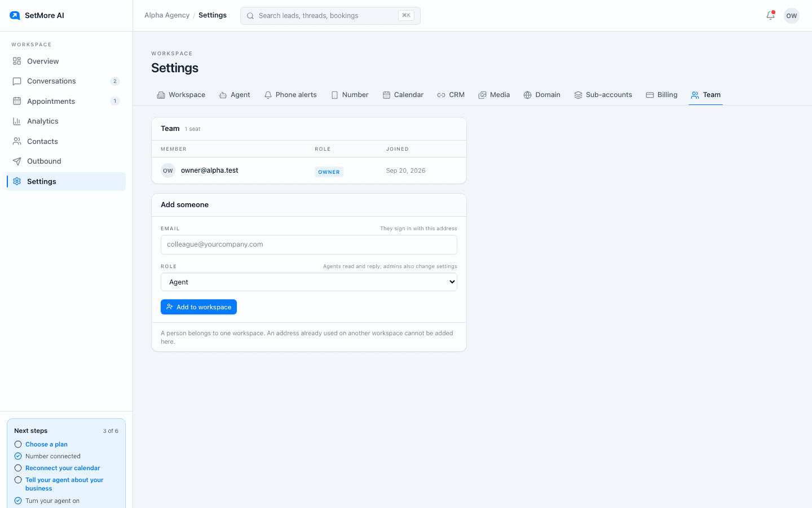The width and height of the screenshot is (812, 508).
Task: Click the OW avatar beside owner@alpha.test
Action: pyautogui.click(x=168, y=170)
